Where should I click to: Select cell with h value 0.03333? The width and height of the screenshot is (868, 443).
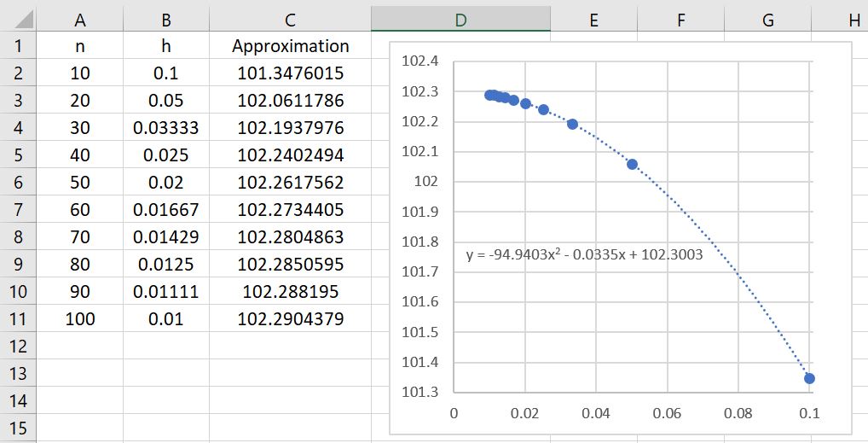pyautogui.click(x=165, y=128)
